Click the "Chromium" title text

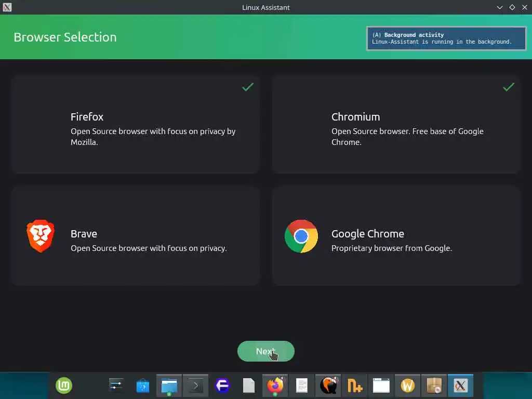(x=355, y=117)
